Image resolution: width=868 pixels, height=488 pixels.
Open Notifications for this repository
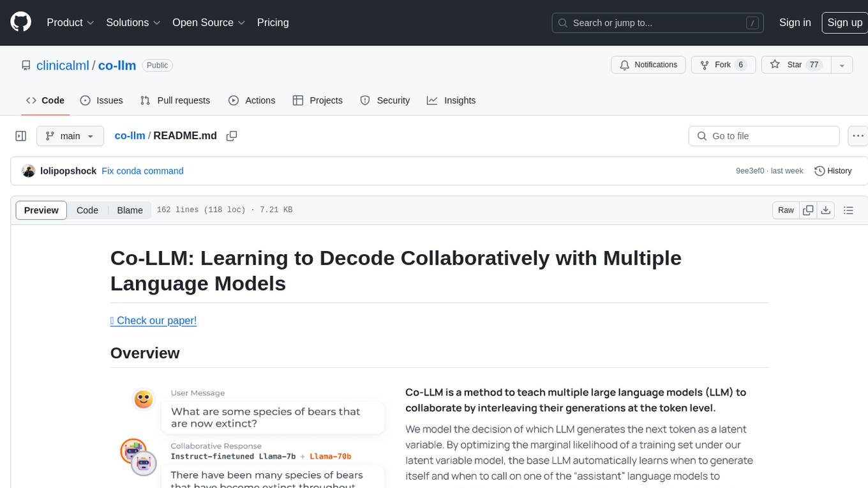648,65
